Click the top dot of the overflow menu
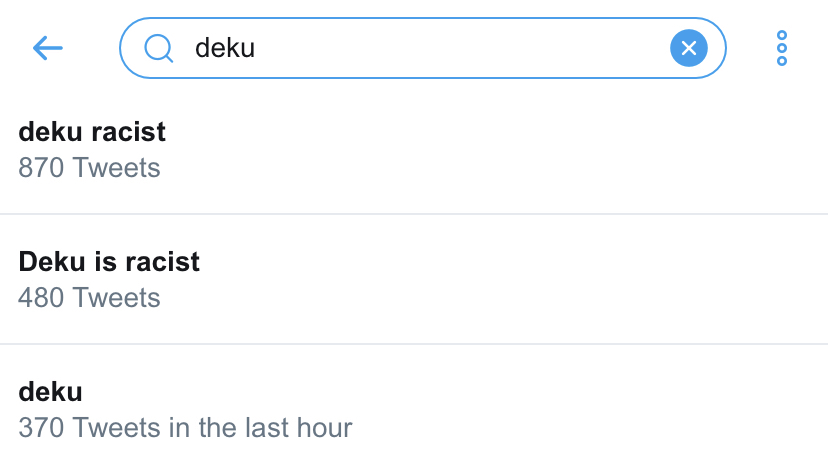 pos(782,35)
